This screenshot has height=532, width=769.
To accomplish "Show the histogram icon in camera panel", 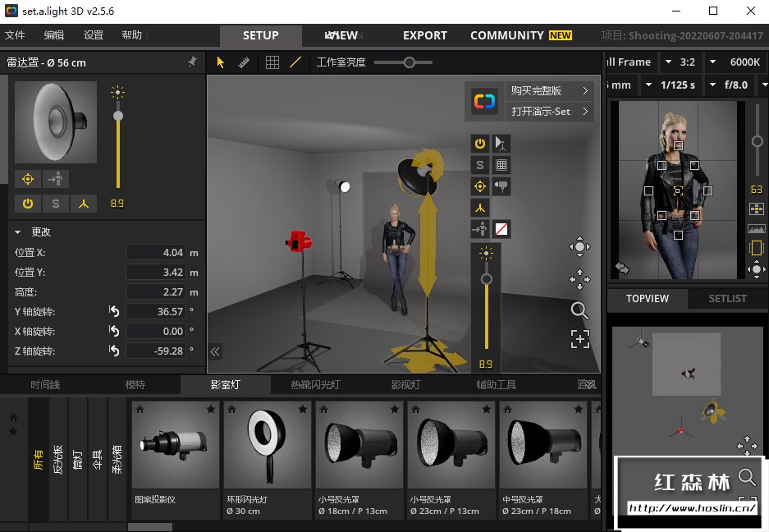I will [757, 229].
